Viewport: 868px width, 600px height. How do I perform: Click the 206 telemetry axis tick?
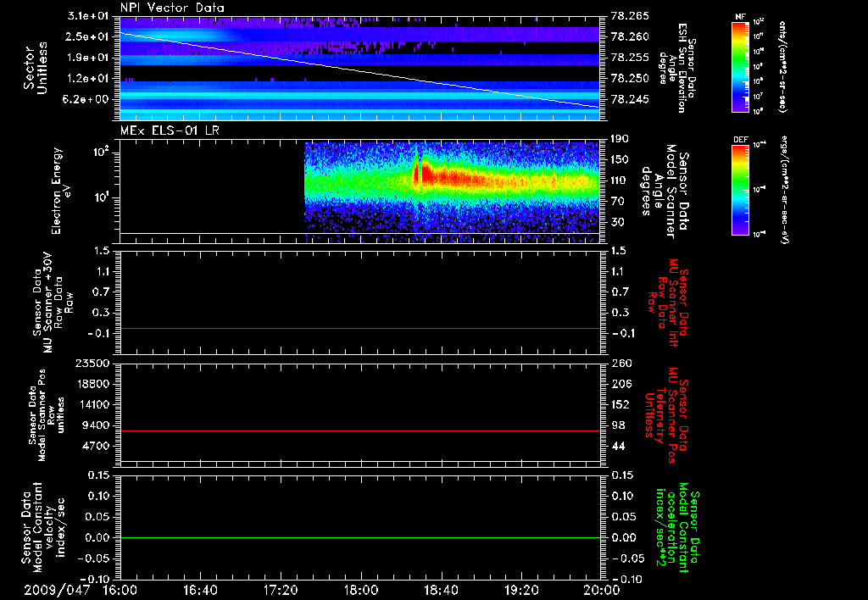coord(621,384)
